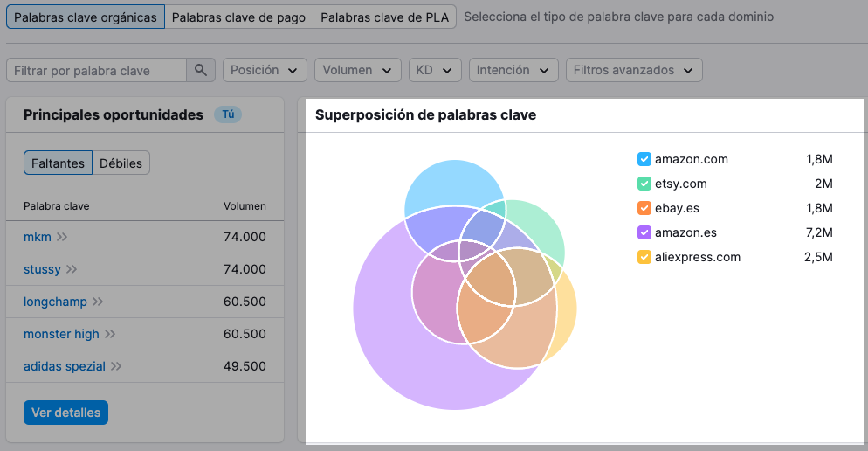Open the Posición filter dropdown
The image size is (868, 451).
click(x=265, y=71)
